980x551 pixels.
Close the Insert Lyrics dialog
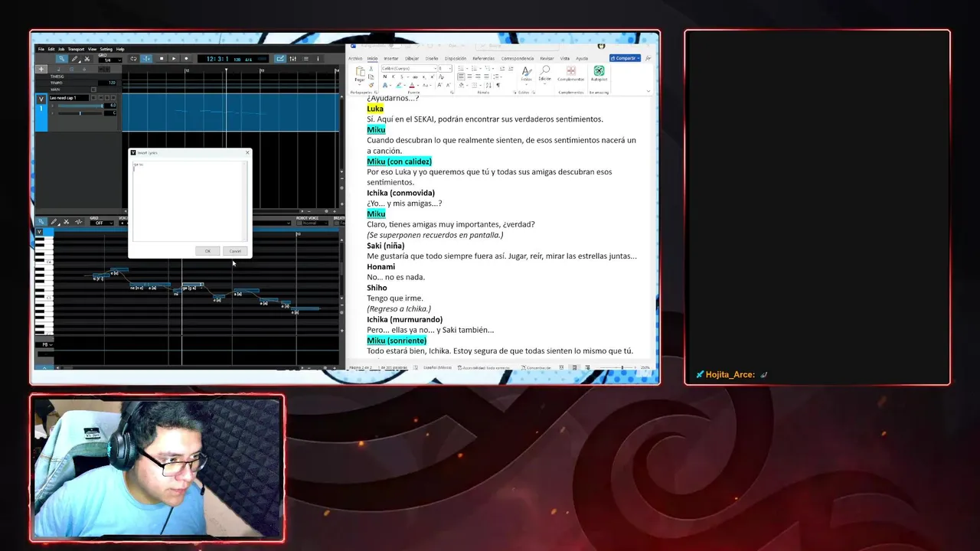(247, 152)
